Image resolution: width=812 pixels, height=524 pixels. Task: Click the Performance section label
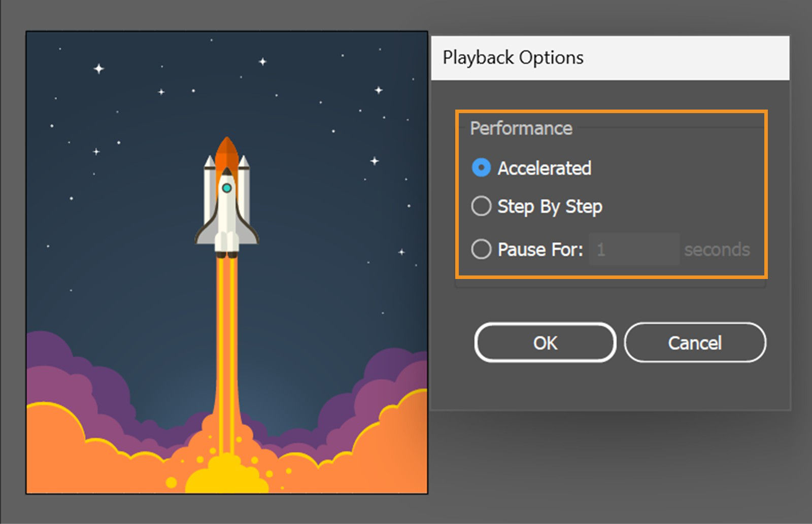tap(521, 128)
